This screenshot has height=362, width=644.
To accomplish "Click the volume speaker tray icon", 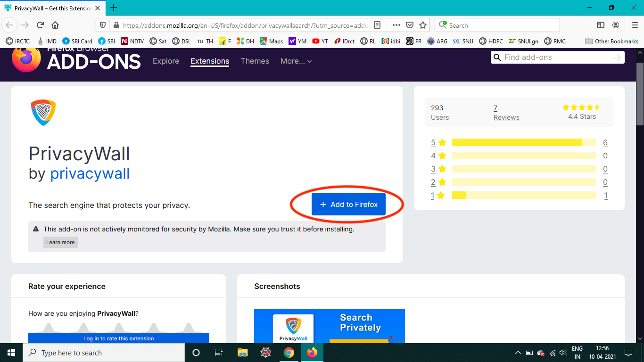I will [563, 353].
